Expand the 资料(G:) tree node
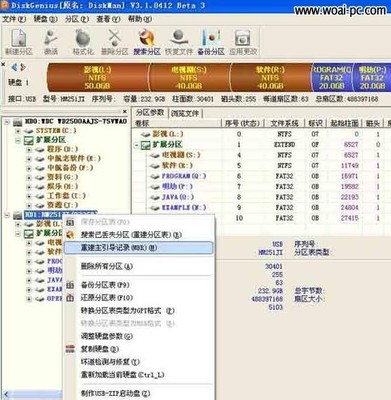 (29, 178)
